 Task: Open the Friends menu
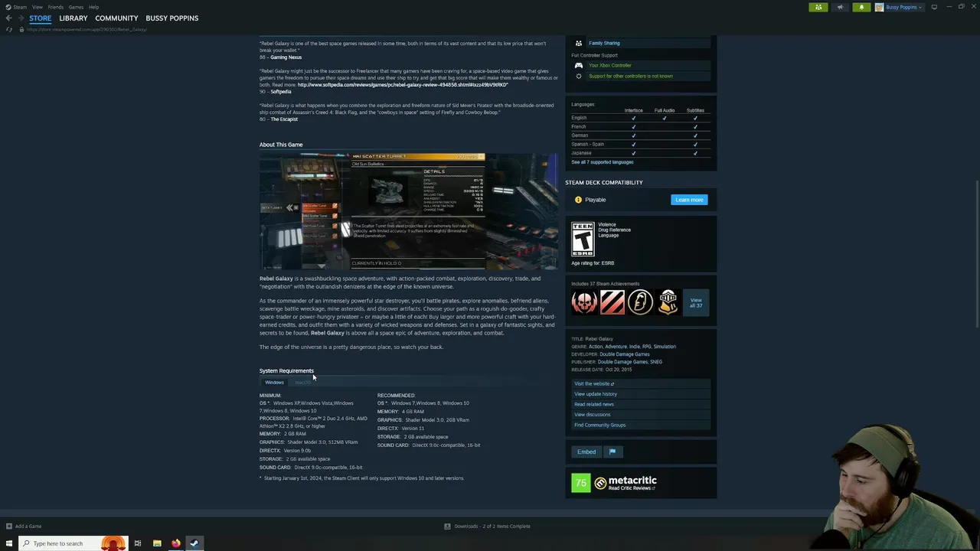coord(56,7)
